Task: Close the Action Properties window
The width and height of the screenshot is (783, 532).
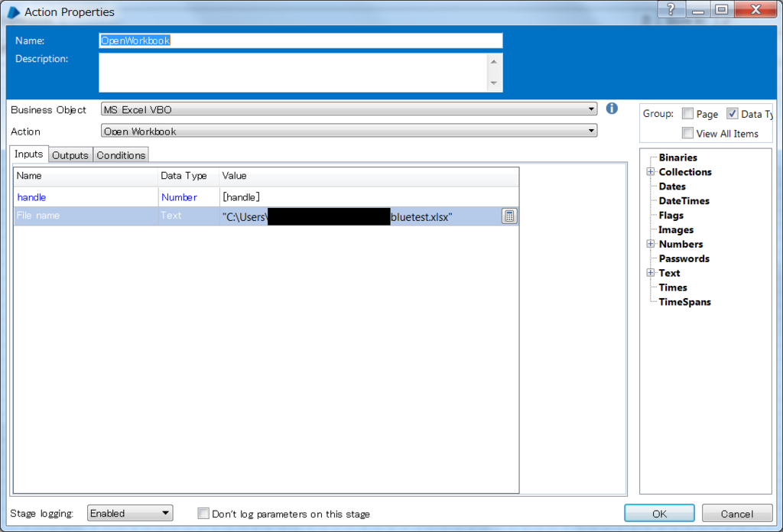Action: (x=755, y=9)
